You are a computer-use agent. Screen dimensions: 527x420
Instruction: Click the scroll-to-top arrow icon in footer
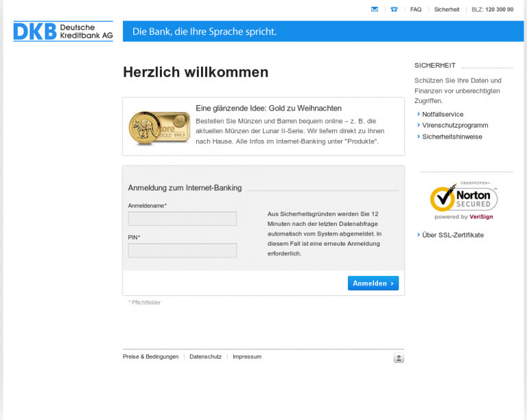(x=399, y=358)
